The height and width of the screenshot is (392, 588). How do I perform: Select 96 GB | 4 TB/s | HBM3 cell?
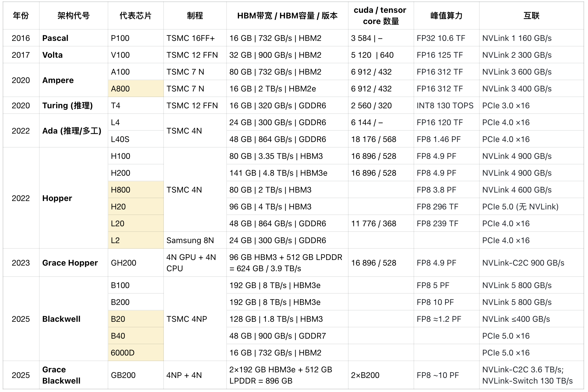[x=287, y=207]
